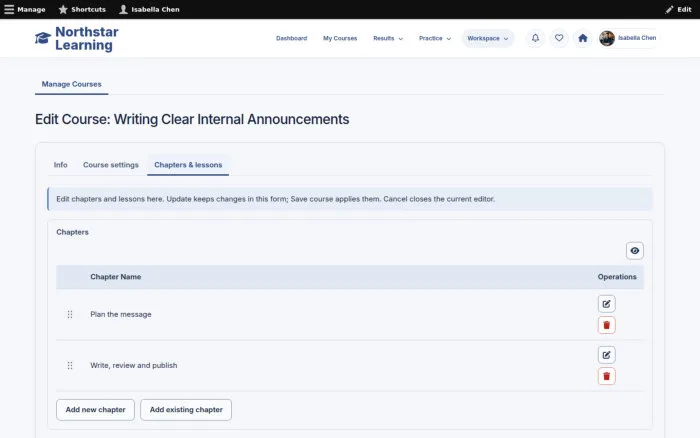
Task: Select the Manage Courses tab
Action: [71, 84]
